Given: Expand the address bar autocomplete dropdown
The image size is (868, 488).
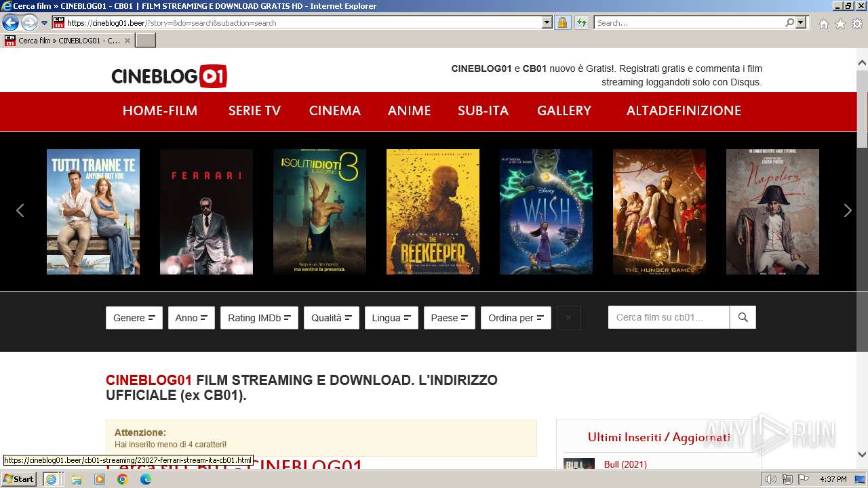Looking at the screenshot, I should pos(547,22).
